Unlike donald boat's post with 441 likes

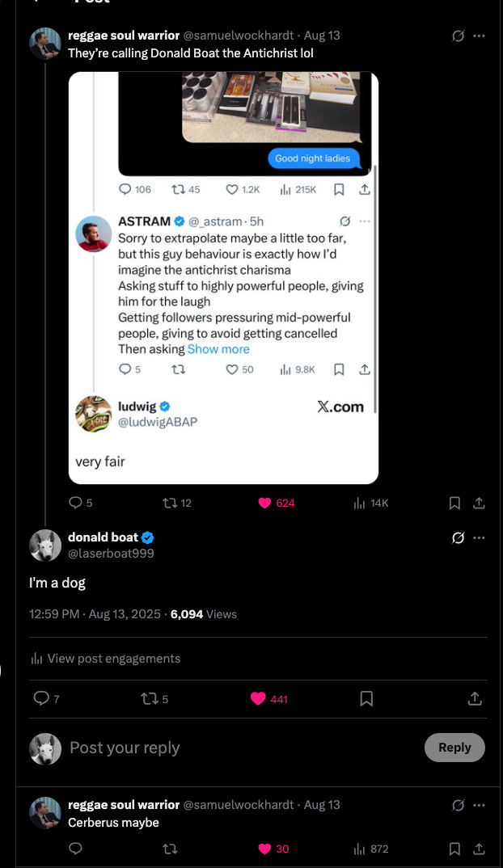pyautogui.click(x=259, y=698)
